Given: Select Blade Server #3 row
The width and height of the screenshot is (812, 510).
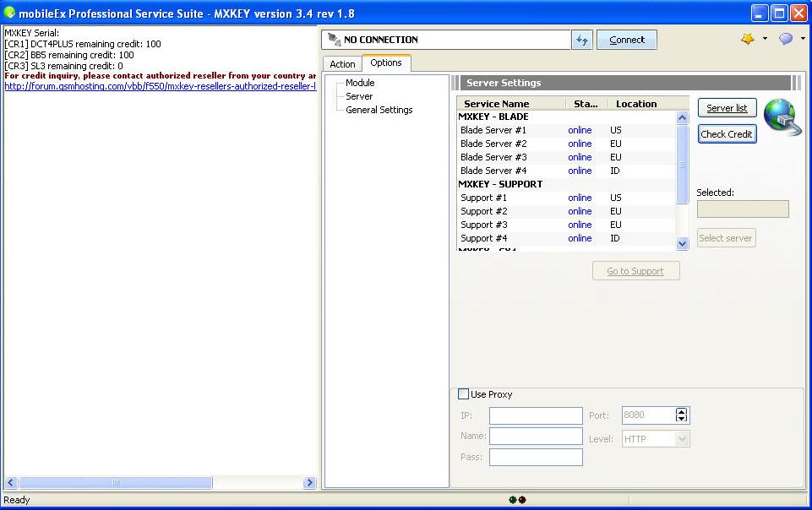Looking at the screenshot, I should [566, 157].
